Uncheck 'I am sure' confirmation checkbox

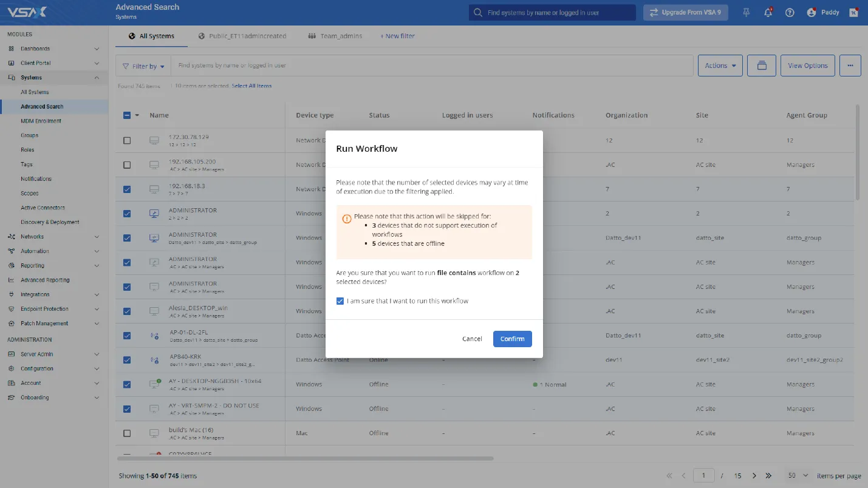pyautogui.click(x=340, y=301)
